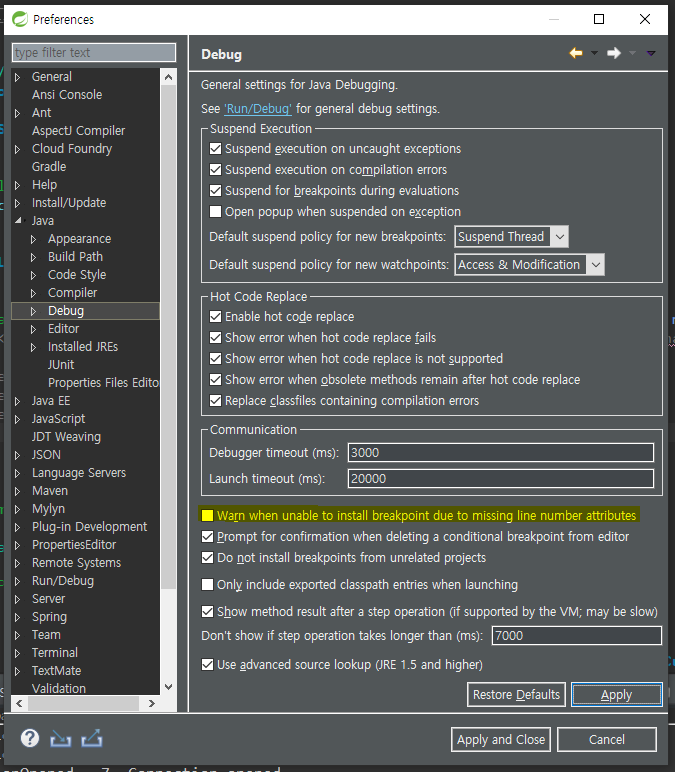
Task: Select Language Servers preference node
Action: (x=79, y=473)
